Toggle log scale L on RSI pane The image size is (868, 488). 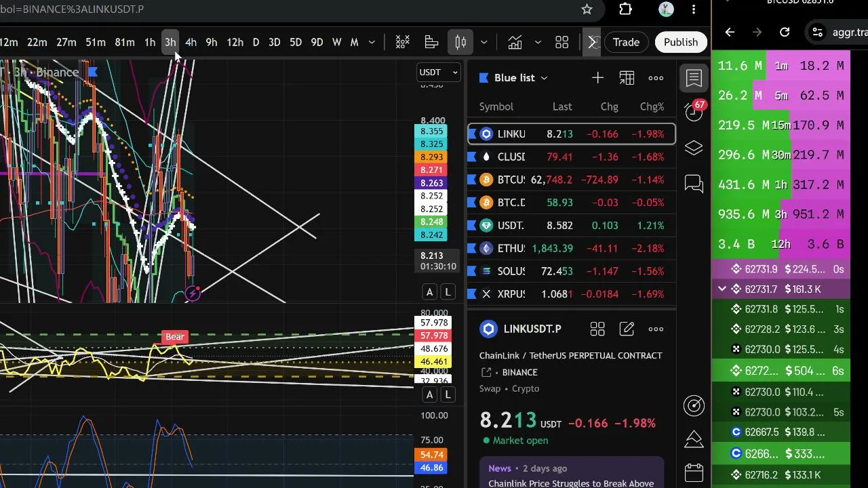pos(448,394)
